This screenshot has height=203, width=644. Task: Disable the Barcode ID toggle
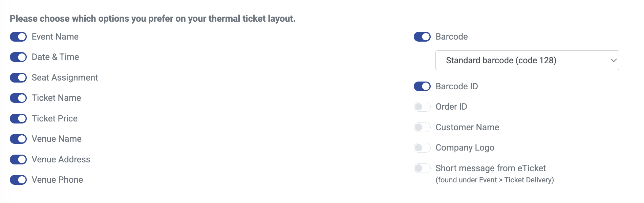(422, 87)
